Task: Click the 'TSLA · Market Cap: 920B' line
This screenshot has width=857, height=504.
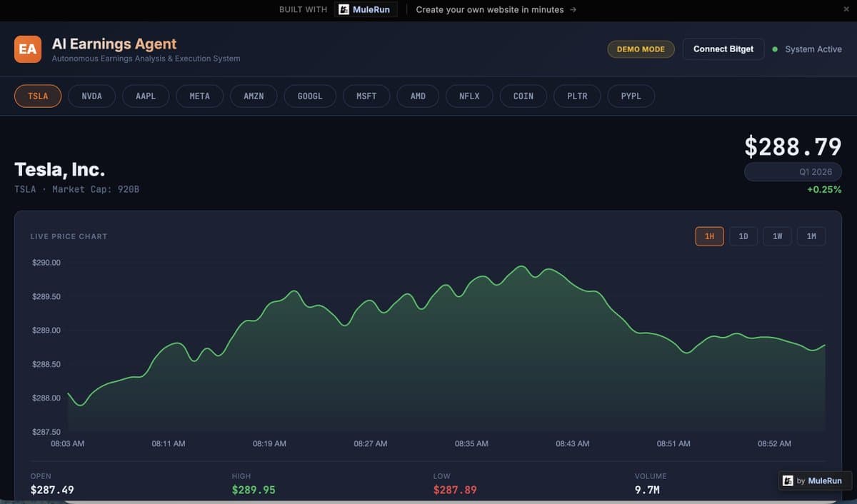Action: (x=76, y=189)
